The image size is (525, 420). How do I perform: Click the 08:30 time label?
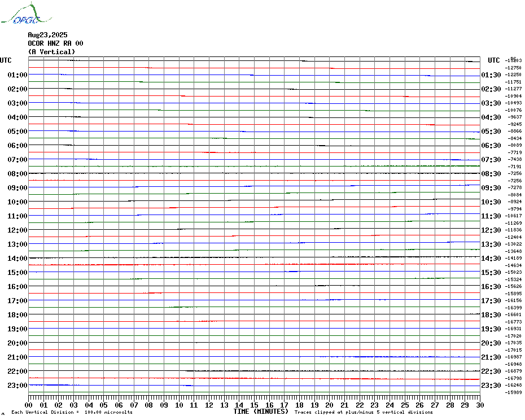[491, 173]
